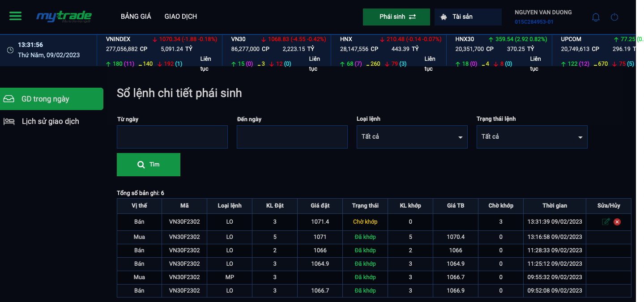Open Lịch sử giao dịch sidebar tab
Image resolution: width=644 pixels, height=302 pixels.
coord(50,121)
